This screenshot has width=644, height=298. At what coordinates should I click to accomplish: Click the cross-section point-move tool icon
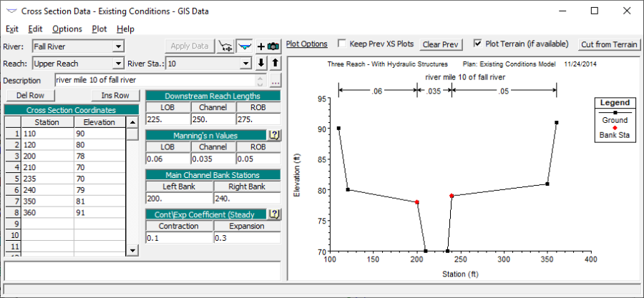coord(226,46)
